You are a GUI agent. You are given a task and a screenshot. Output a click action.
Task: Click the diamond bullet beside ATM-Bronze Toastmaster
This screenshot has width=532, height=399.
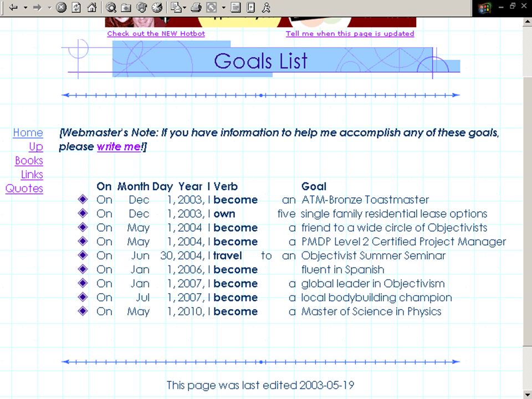[83, 199]
